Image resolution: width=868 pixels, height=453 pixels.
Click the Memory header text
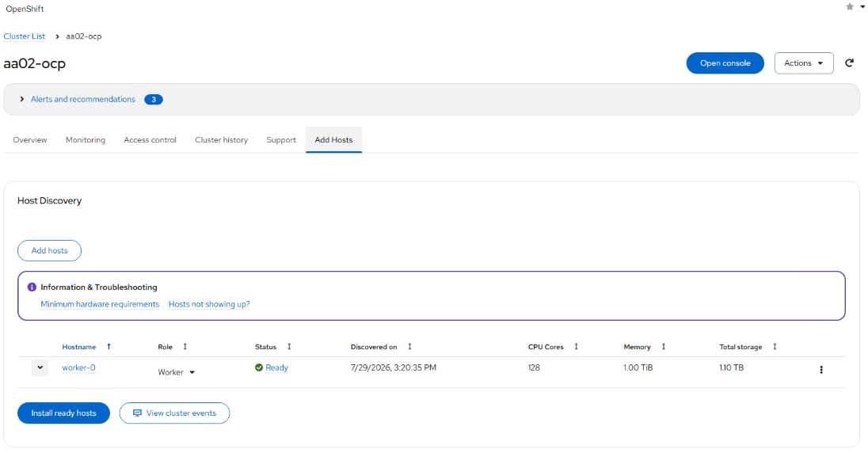point(638,347)
